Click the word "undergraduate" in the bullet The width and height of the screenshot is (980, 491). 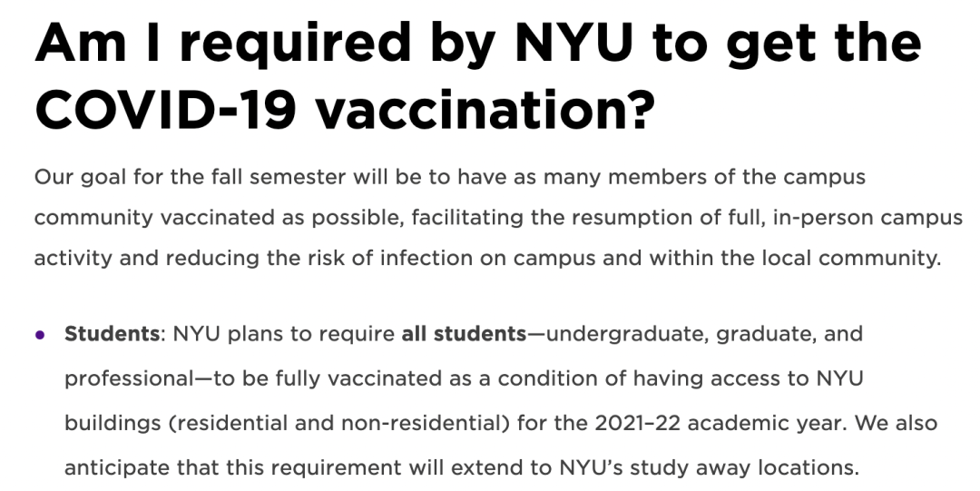tap(626, 334)
